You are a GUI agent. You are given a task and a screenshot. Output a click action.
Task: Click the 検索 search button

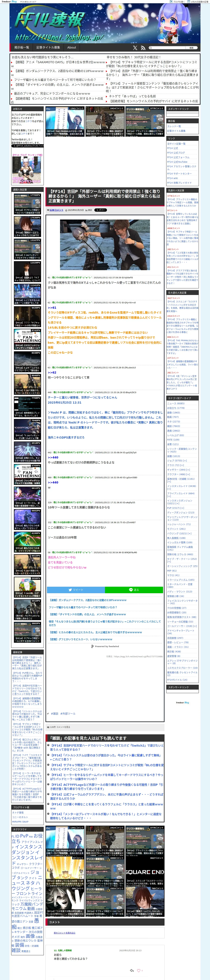point(191,48)
